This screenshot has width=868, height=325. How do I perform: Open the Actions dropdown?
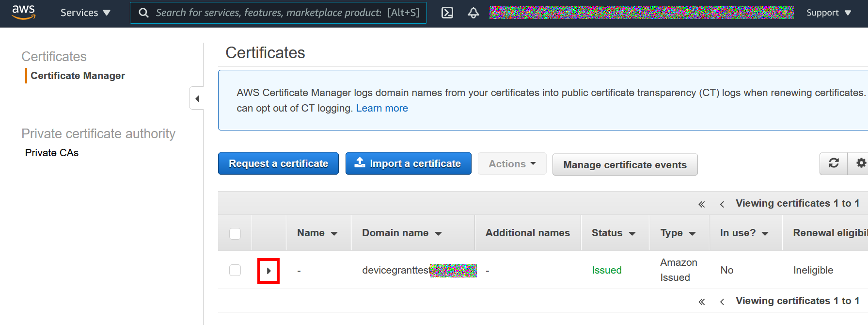[512, 164]
